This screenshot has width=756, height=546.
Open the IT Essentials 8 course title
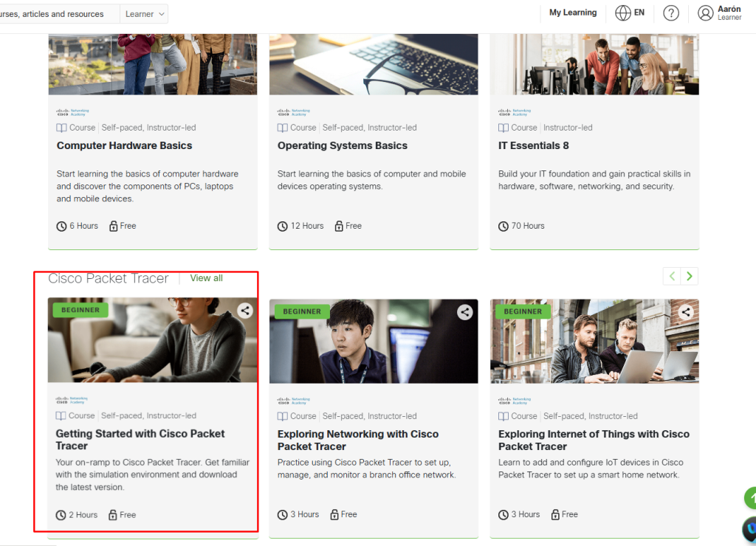[x=533, y=145]
